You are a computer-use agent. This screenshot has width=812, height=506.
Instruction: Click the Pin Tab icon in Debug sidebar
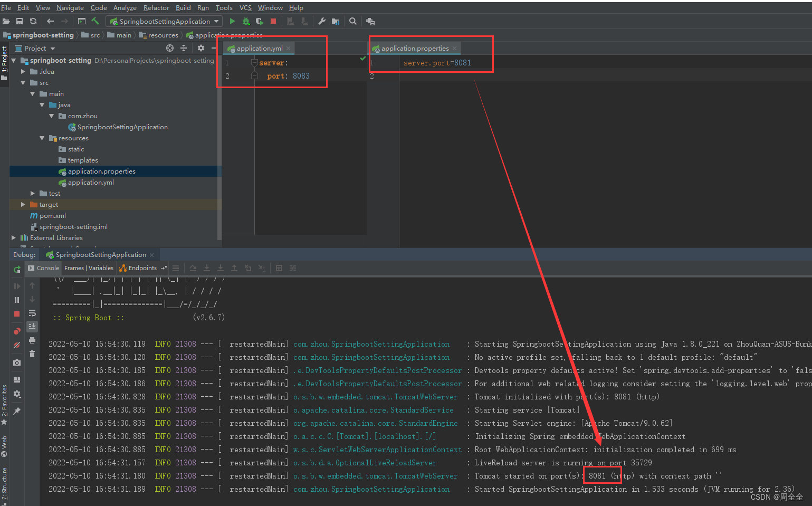pyautogui.click(x=17, y=411)
